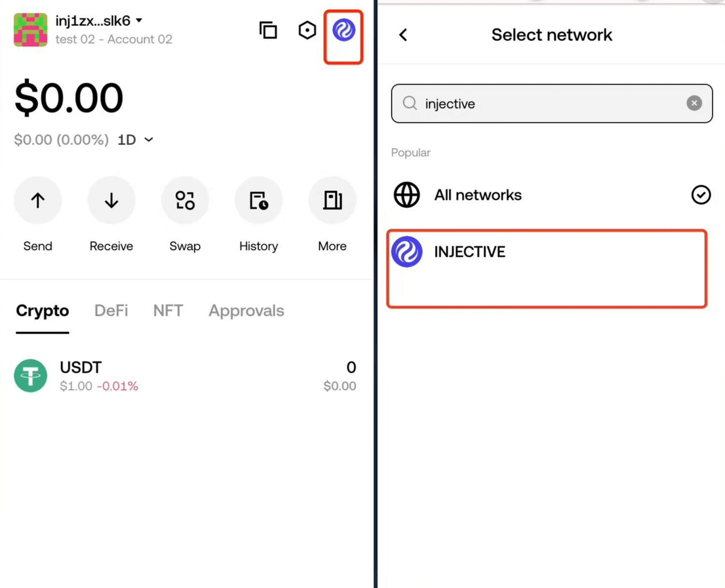Select the All networks option
The width and height of the screenshot is (725, 588).
[551, 195]
